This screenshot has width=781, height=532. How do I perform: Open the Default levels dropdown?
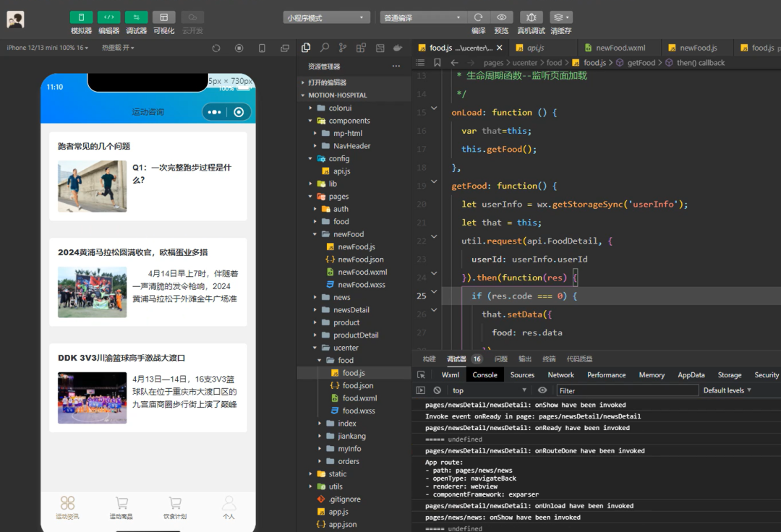click(x=727, y=390)
